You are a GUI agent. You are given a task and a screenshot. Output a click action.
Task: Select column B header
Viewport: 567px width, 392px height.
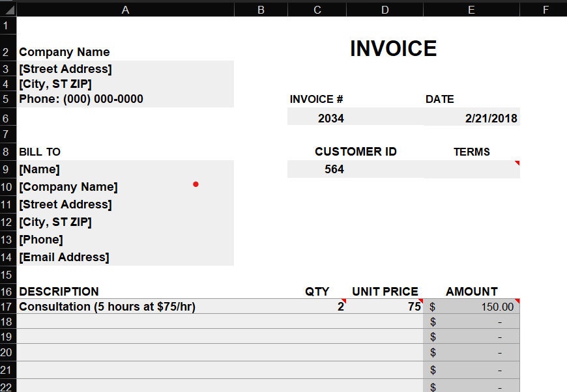click(x=261, y=10)
